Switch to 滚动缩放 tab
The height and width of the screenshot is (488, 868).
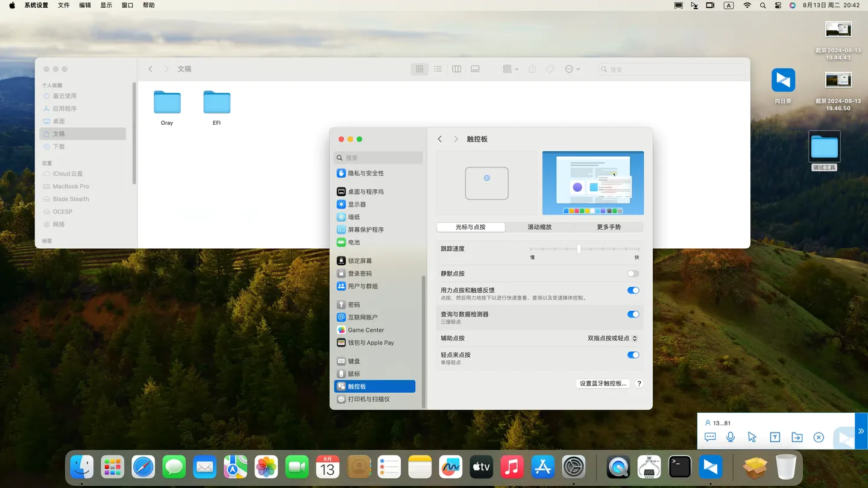point(539,227)
